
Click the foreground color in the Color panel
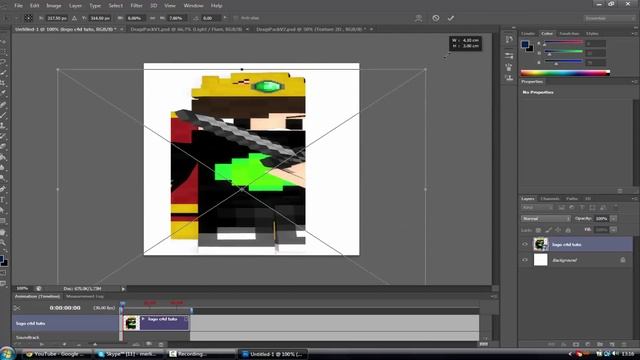(x=525, y=44)
